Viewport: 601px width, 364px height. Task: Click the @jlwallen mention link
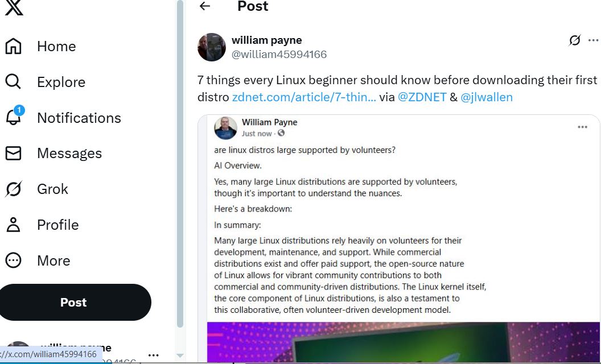pyautogui.click(x=487, y=97)
